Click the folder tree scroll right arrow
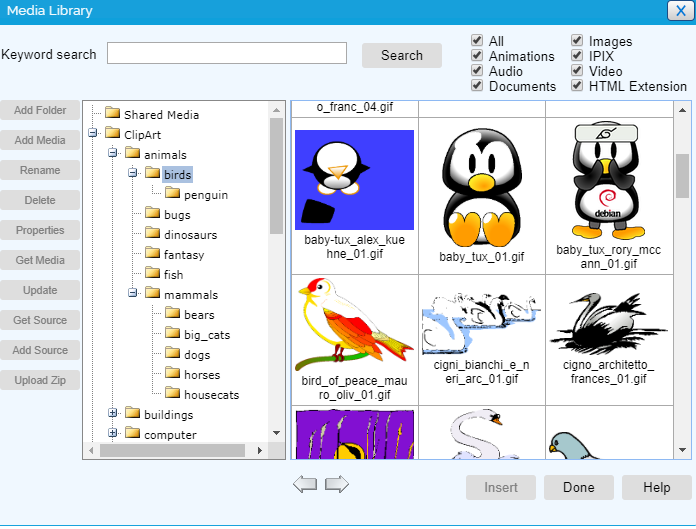This screenshot has width=696, height=529. click(260, 450)
